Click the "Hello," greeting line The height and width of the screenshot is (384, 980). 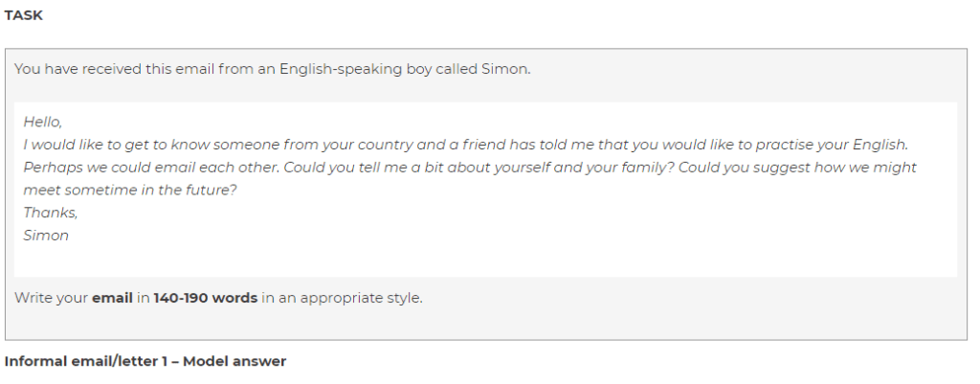click(42, 123)
